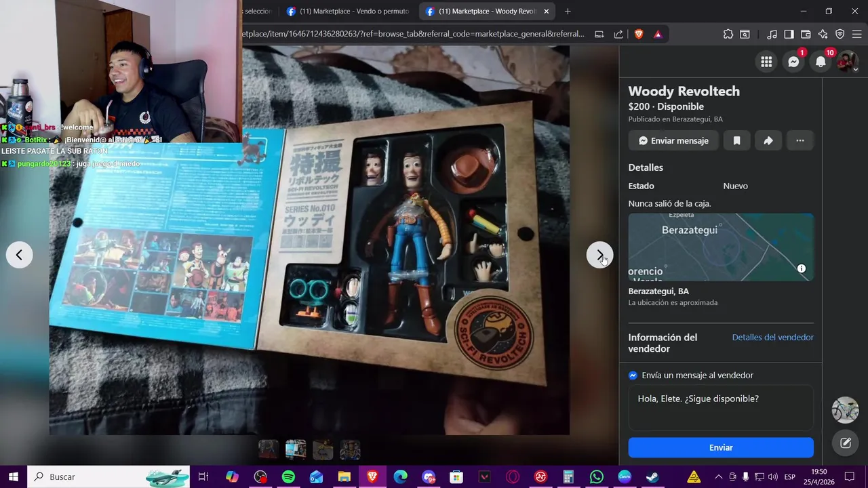Click the tab search icon in toolbar
The width and height of the screenshot is (868, 488).
[745, 34]
